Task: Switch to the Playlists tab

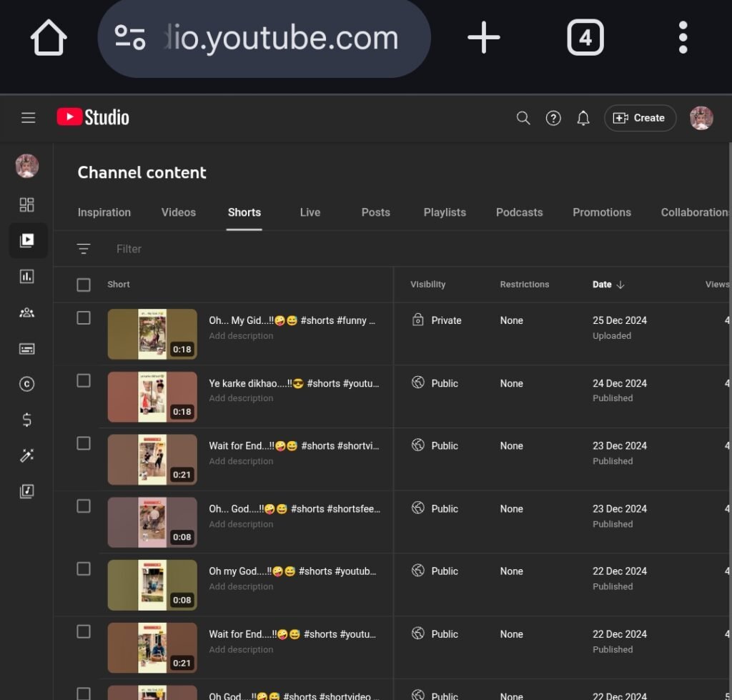Action: pos(445,212)
